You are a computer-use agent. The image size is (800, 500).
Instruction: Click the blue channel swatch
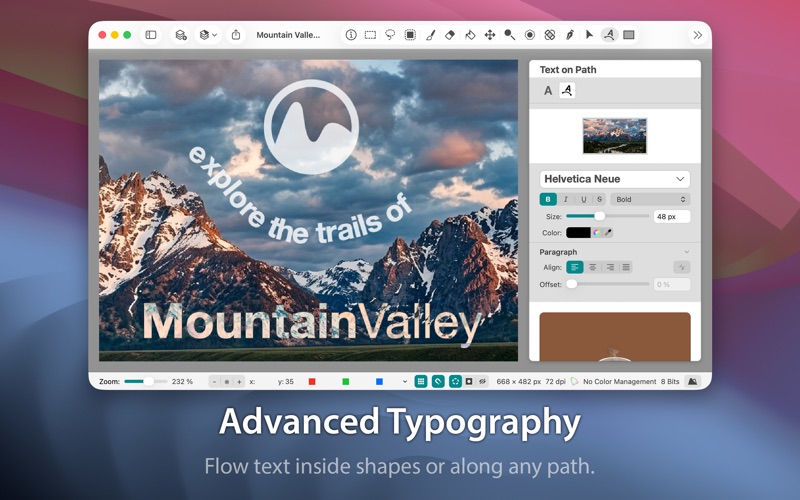point(379,382)
